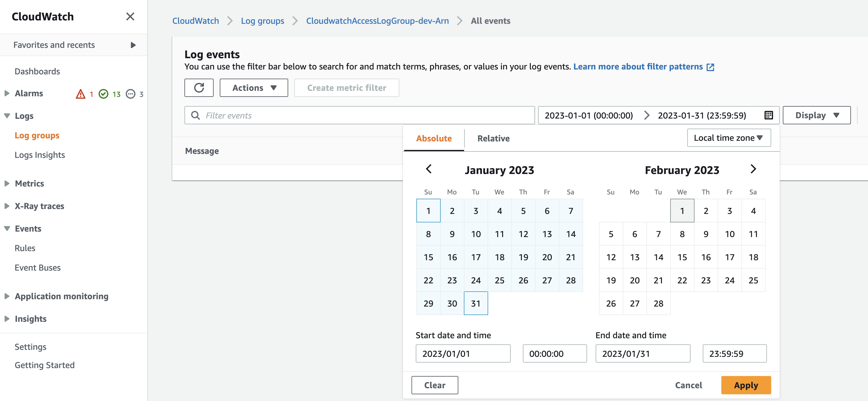The height and width of the screenshot is (401, 868).
Task: Open Rules under Events
Action: pyautogui.click(x=25, y=248)
